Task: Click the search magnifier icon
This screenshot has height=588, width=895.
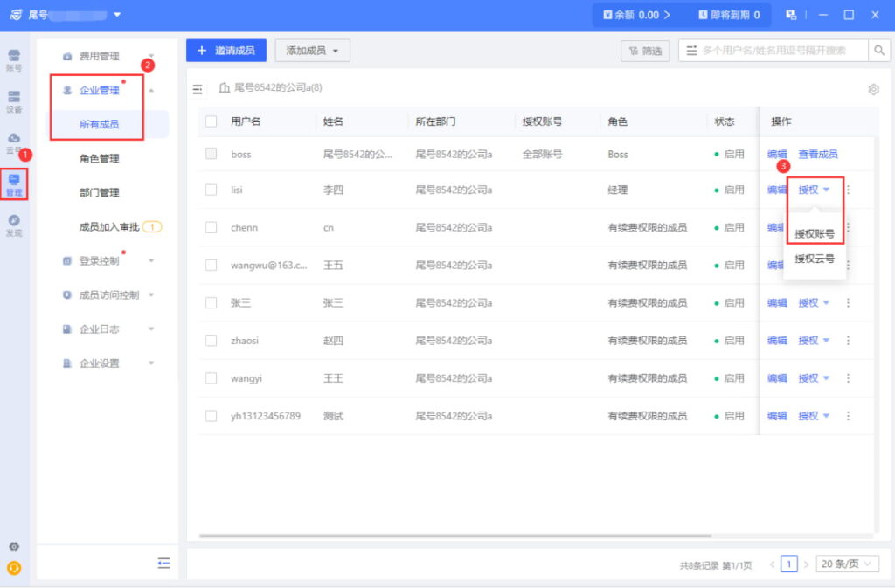Action: [878, 50]
